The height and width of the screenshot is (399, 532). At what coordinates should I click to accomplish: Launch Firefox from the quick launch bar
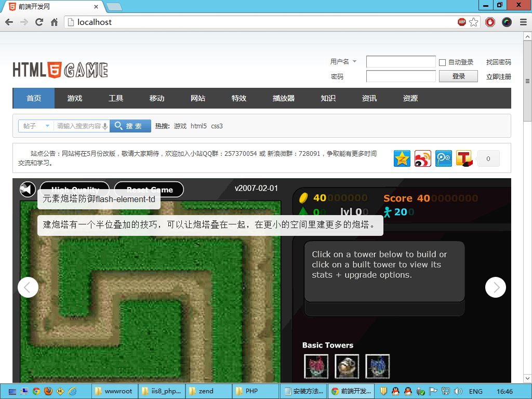[48, 391]
